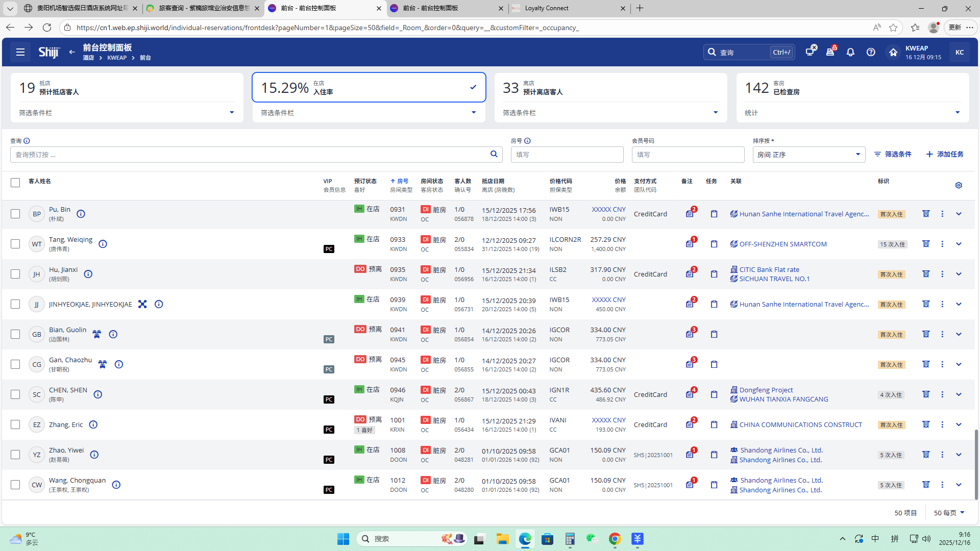Viewport: 980px width, 551px height.
Task: Click the notification bell icon
Action: (850, 52)
